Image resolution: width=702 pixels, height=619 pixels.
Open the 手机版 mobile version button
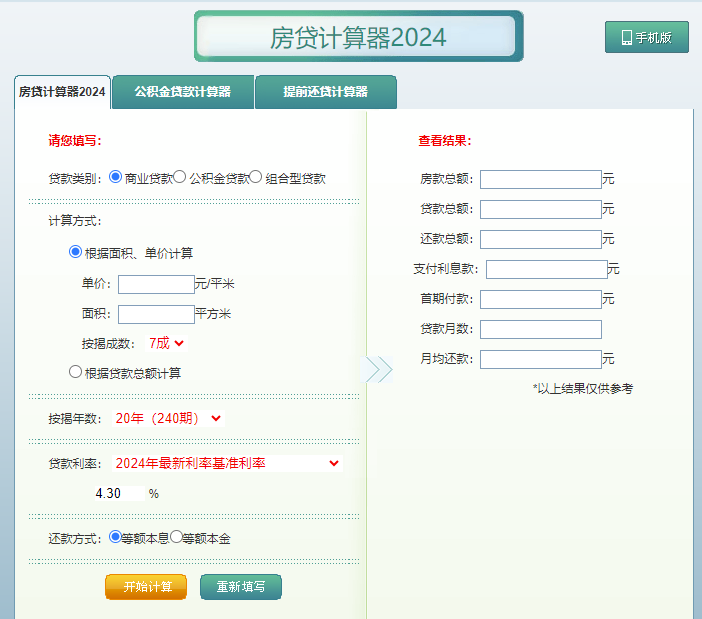pos(646,37)
